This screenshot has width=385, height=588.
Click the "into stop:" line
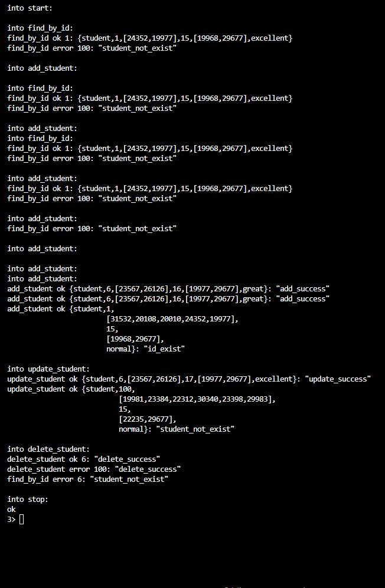[28, 499]
